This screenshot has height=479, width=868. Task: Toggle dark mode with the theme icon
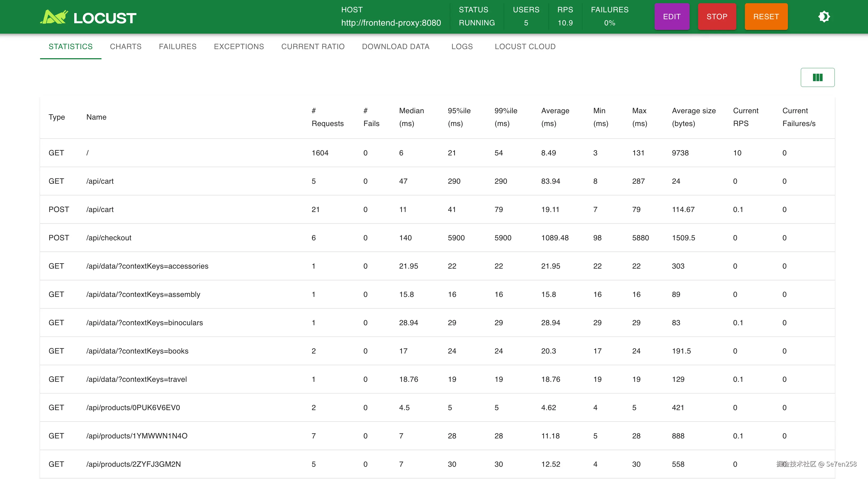(824, 17)
